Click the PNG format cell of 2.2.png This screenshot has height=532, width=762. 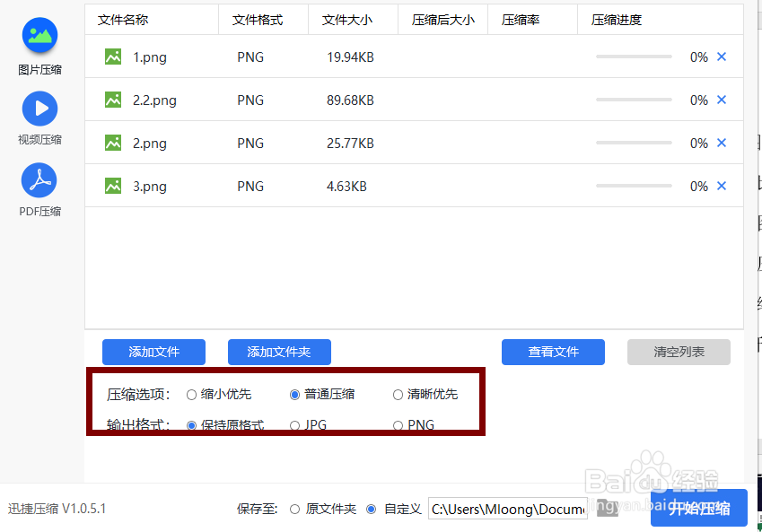(250, 100)
